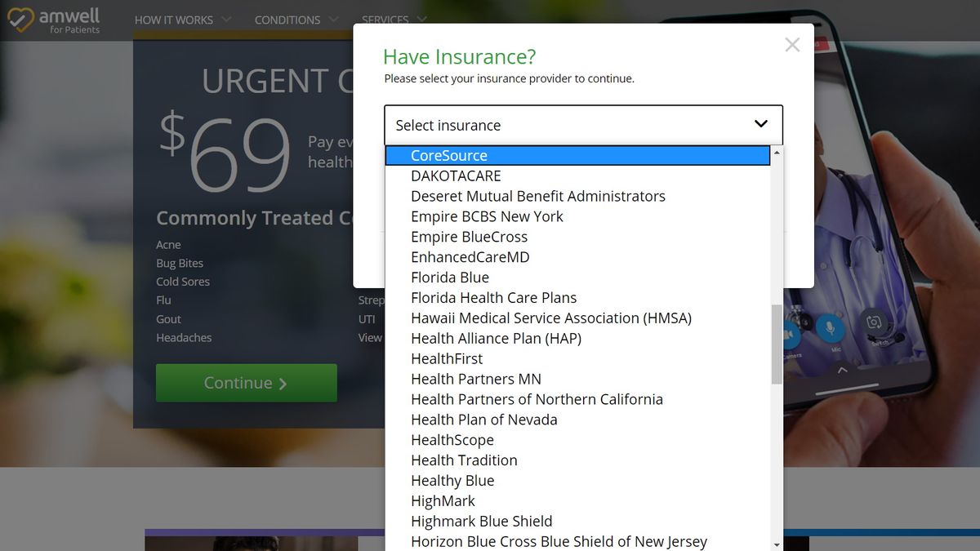The height and width of the screenshot is (551, 980).
Task: Click the X to dismiss the insurance popup
Action: pos(791,45)
